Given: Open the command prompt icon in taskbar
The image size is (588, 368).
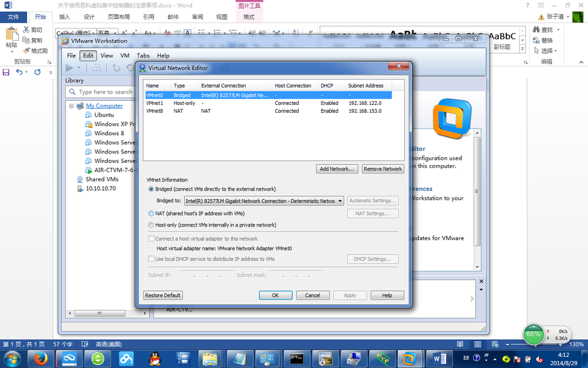Looking at the screenshot, I should pos(297,359).
